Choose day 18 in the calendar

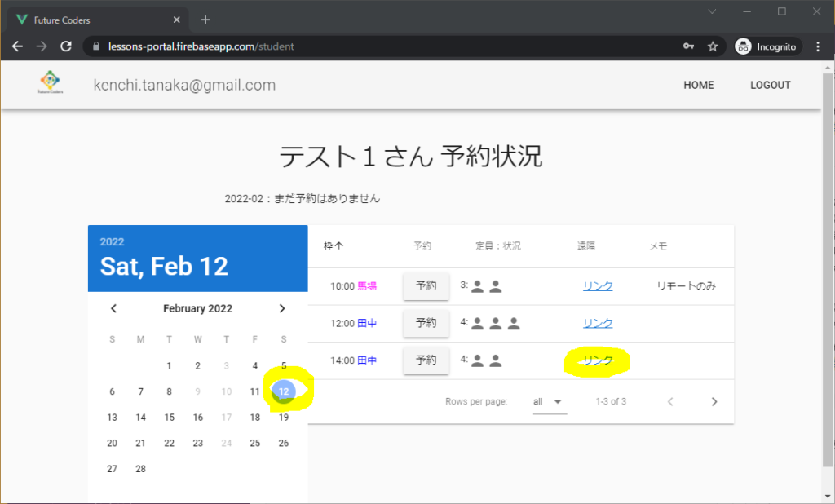click(255, 418)
